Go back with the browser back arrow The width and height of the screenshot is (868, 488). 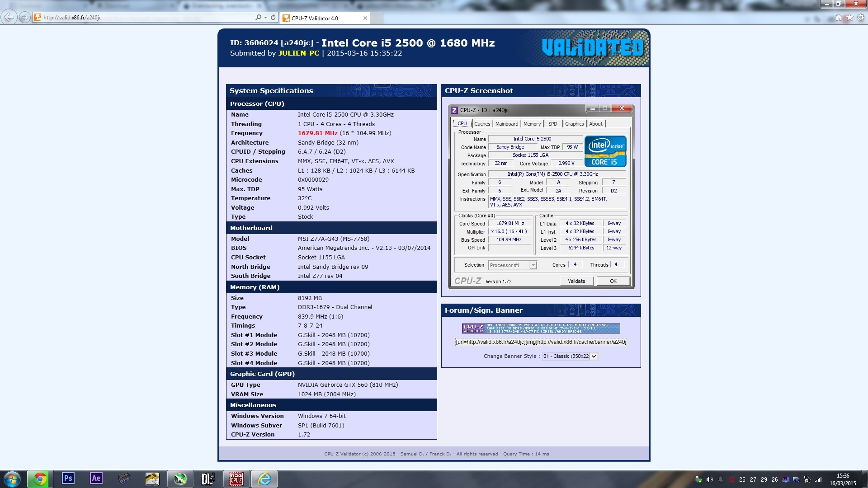coord(9,18)
